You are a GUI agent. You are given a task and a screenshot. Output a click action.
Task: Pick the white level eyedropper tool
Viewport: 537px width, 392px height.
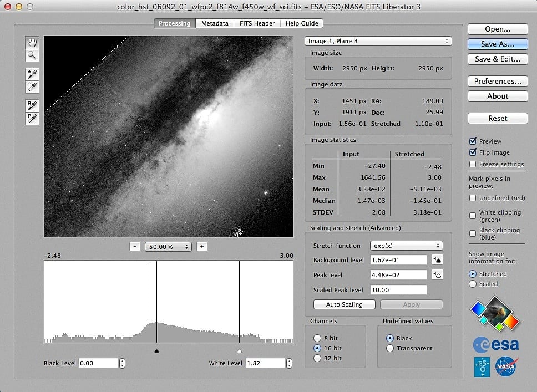pyautogui.click(x=32, y=86)
